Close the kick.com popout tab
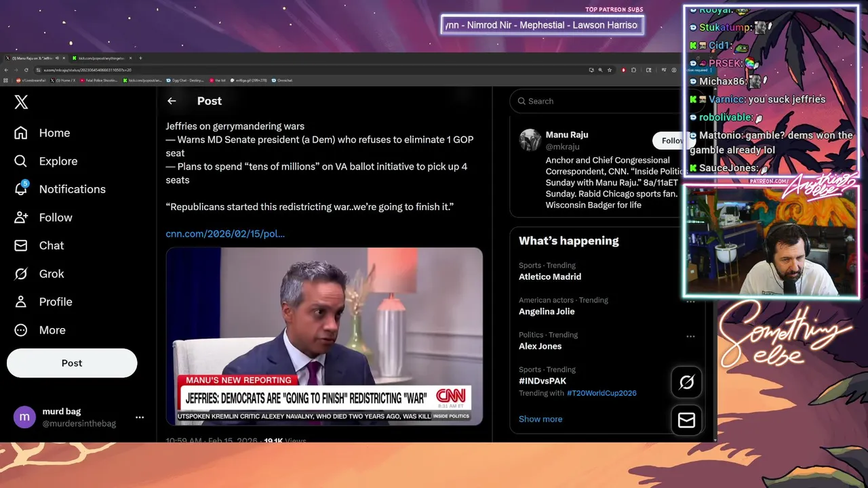The image size is (868, 488). (131, 58)
